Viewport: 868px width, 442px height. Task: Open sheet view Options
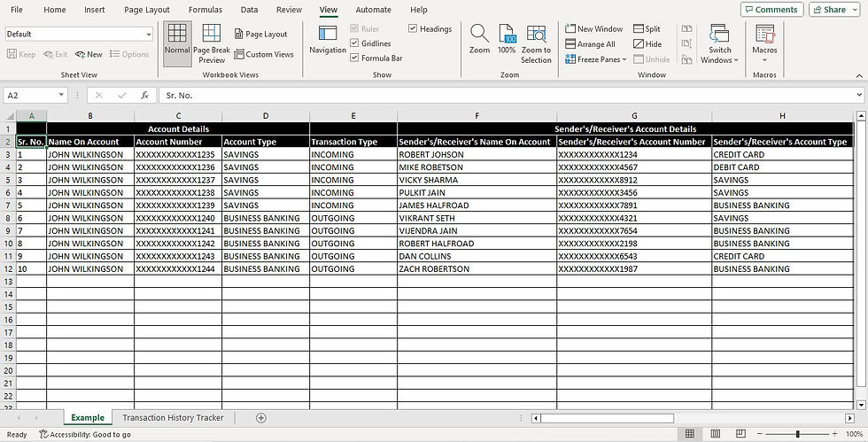tap(129, 54)
